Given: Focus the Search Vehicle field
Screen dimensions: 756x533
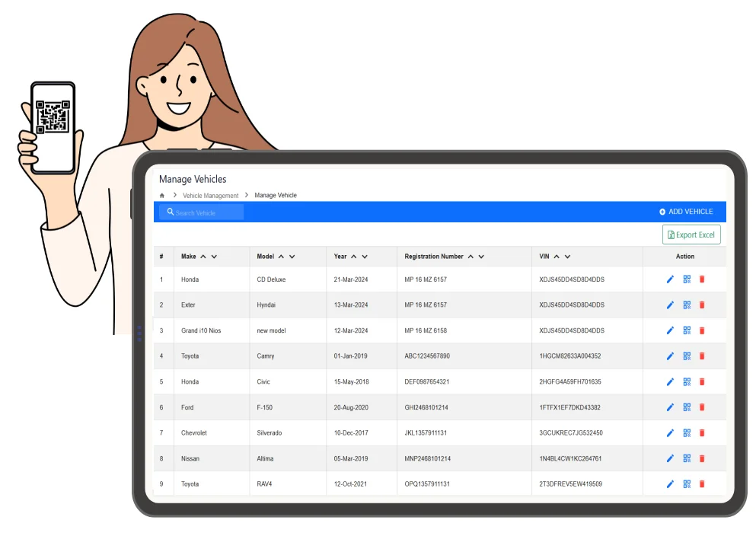Looking at the screenshot, I should [x=202, y=212].
